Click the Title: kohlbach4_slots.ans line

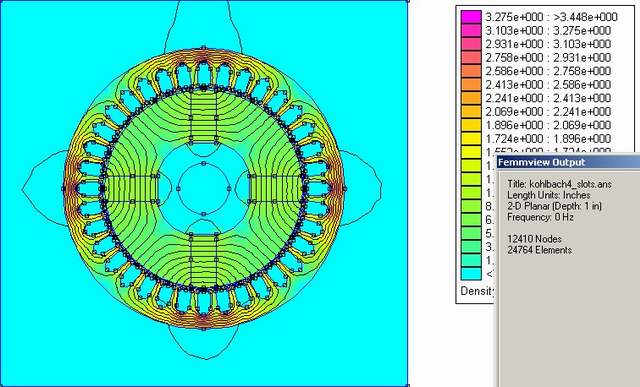tap(559, 184)
